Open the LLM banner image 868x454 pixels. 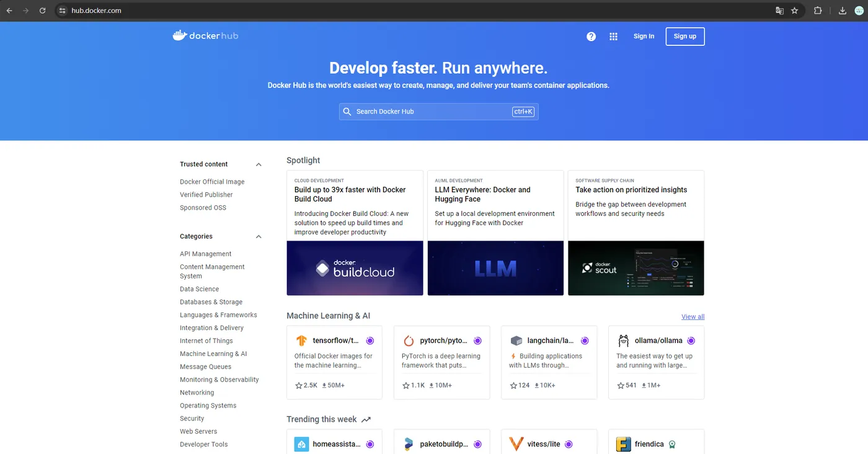pyautogui.click(x=495, y=268)
